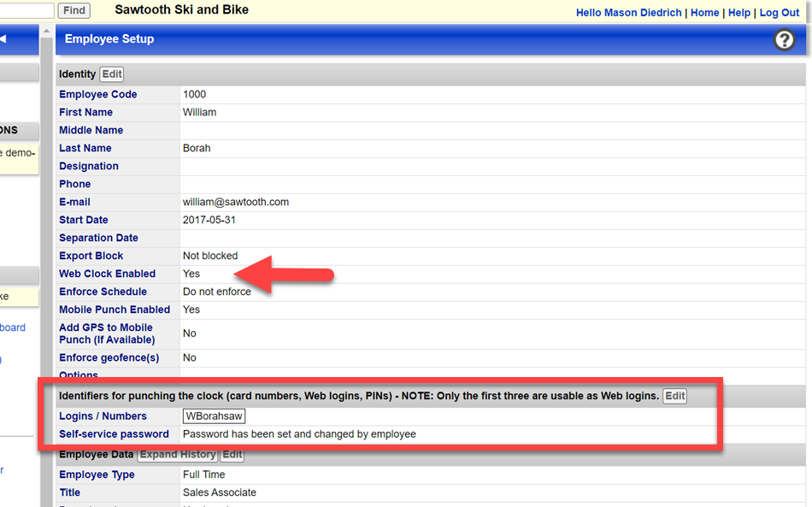Screen dimensions: 812x507
Task: Open the help question mark icon
Action: [784, 39]
